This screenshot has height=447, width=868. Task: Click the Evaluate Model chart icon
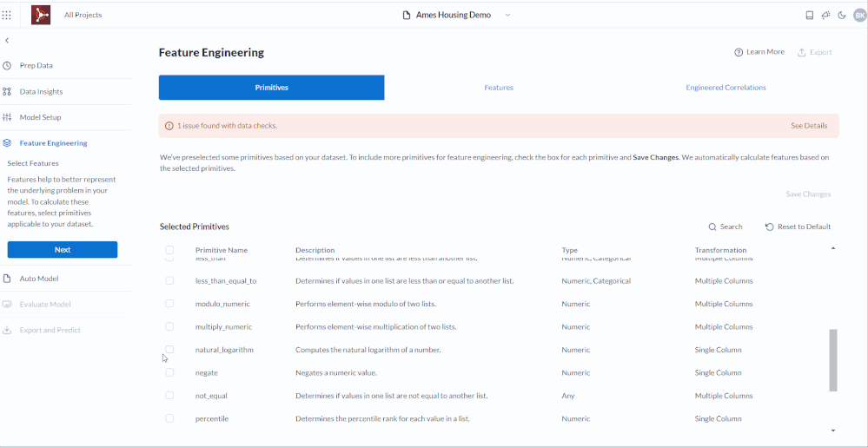pyautogui.click(x=7, y=305)
